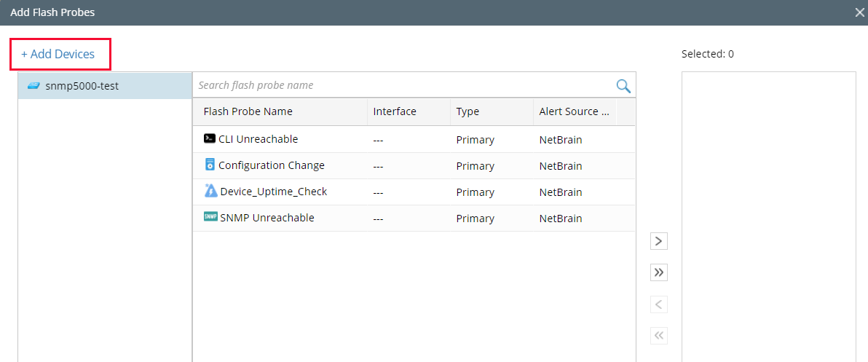Viewport: 868px width, 362px height.
Task: Move selected probe right with single arrow
Action: [659, 241]
